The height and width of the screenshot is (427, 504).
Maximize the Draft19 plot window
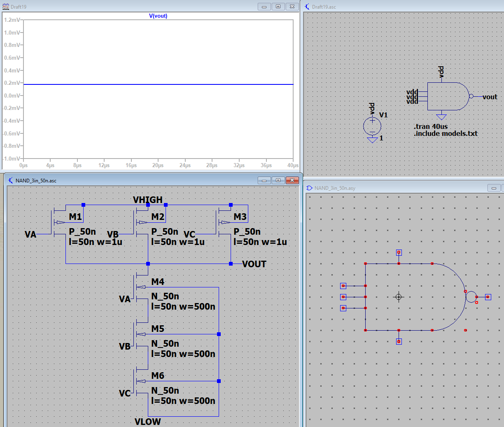tap(278, 7)
